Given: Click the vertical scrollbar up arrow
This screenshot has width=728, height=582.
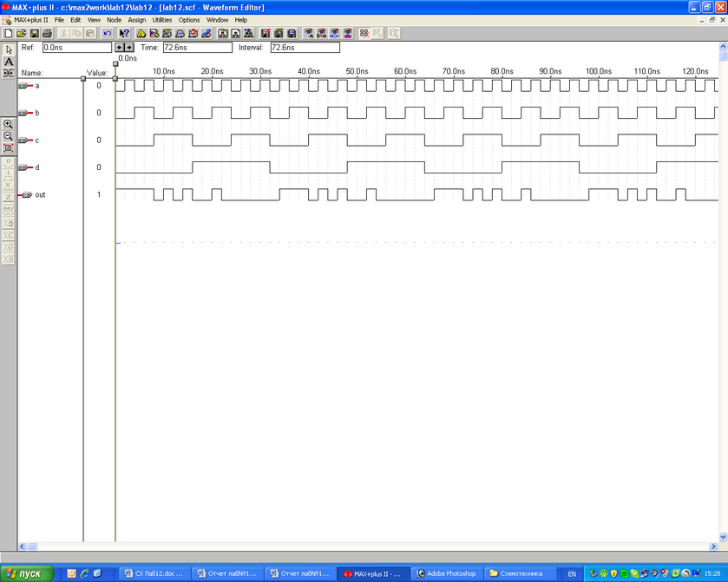Looking at the screenshot, I should [723, 47].
